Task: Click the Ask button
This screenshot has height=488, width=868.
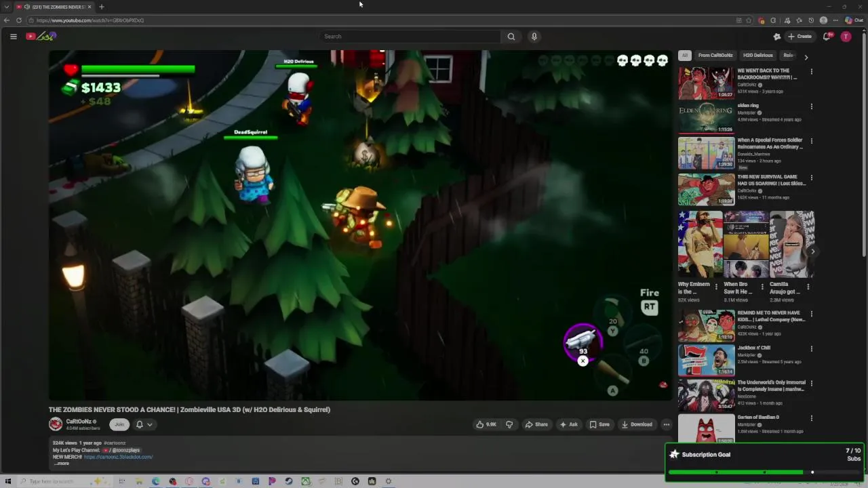Action: 568,424
